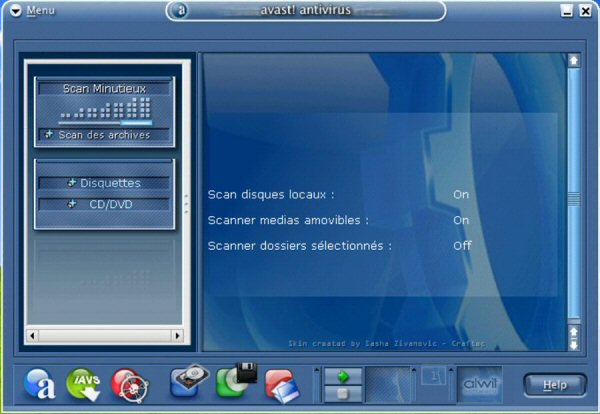The height and width of the screenshot is (414, 600).
Task: Click the alwil software logo
Action: tap(480, 384)
